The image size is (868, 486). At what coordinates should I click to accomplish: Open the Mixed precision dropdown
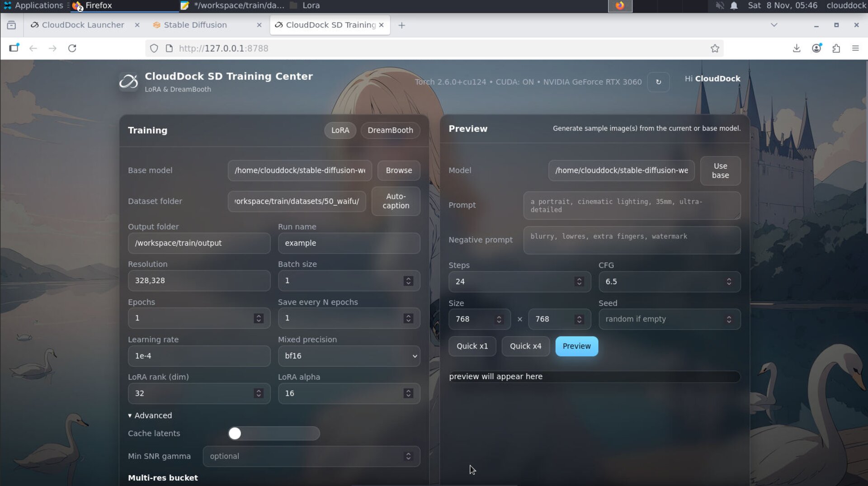349,356
